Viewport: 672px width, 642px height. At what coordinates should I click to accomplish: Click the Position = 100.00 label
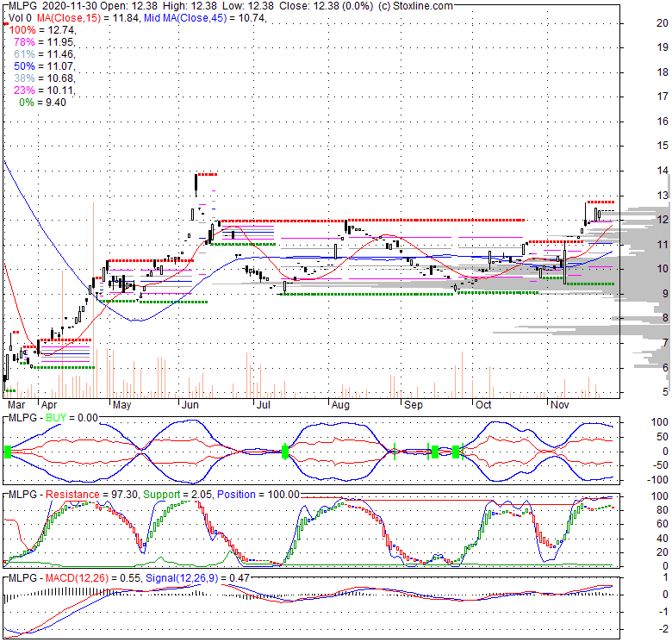(x=258, y=494)
